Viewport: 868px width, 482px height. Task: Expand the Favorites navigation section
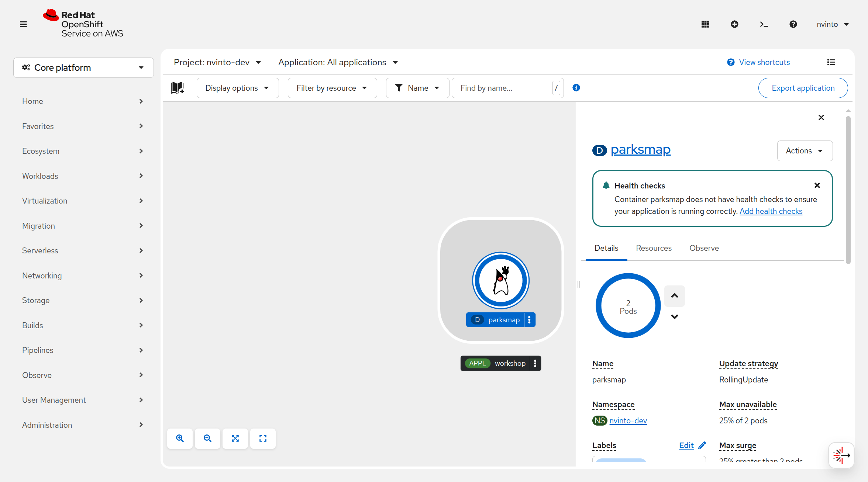click(x=83, y=126)
